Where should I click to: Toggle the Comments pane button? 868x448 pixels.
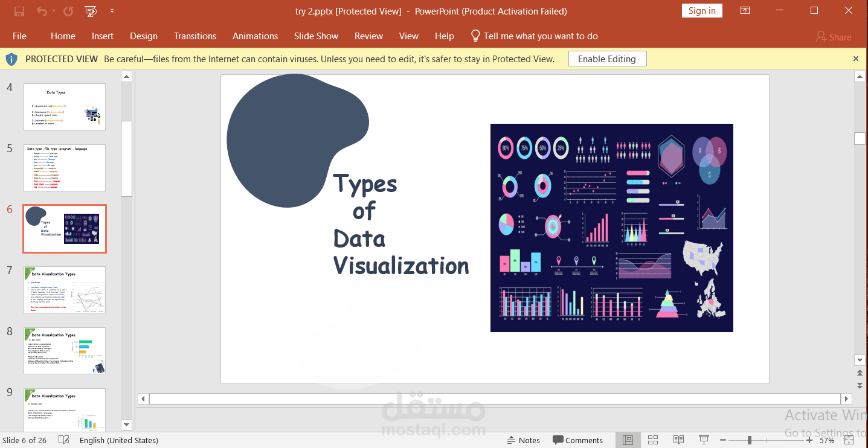click(577, 440)
